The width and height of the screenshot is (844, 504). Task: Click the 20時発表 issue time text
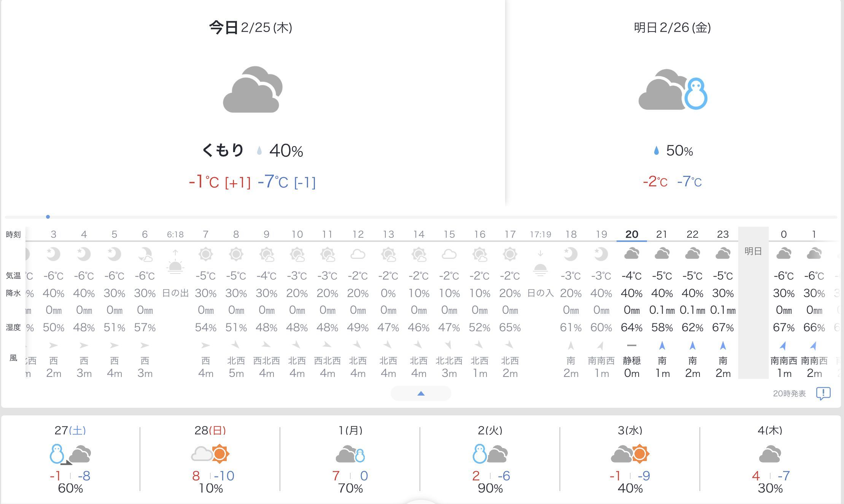click(x=789, y=394)
